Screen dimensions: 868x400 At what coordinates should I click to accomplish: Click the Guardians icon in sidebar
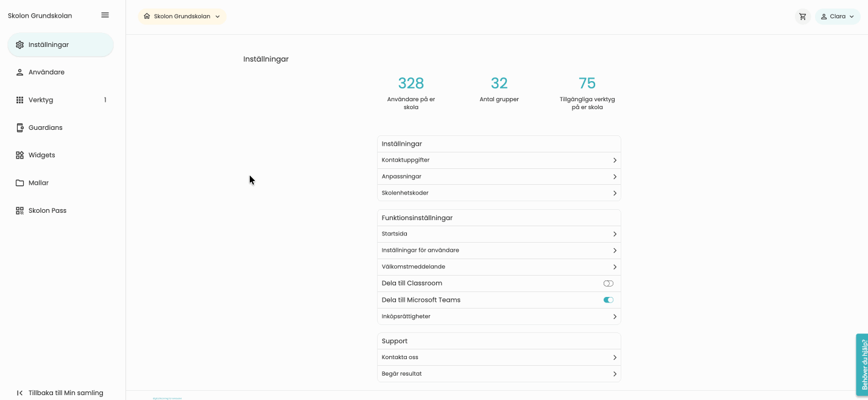pos(19,127)
